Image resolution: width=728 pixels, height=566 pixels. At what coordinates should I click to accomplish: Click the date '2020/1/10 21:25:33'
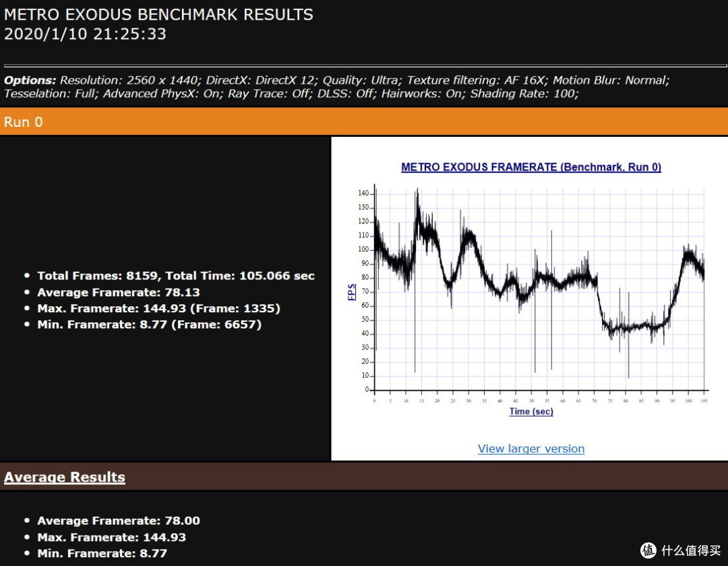click(x=85, y=34)
